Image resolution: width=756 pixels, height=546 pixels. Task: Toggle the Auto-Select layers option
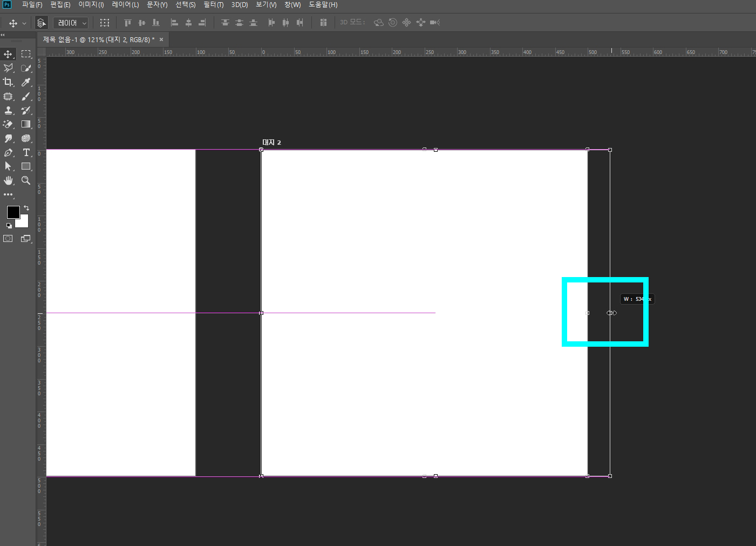point(41,23)
